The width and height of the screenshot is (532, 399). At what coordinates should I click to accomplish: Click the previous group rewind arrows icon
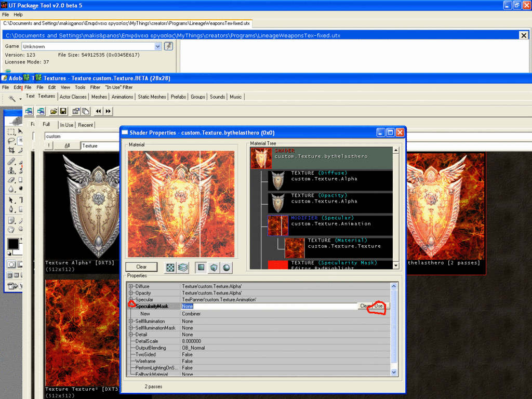99,111
